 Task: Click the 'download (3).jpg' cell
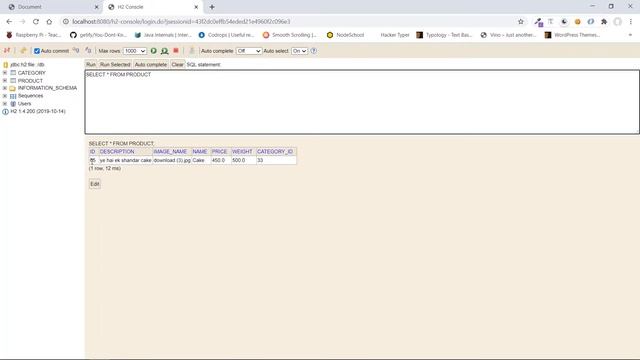coord(172,160)
